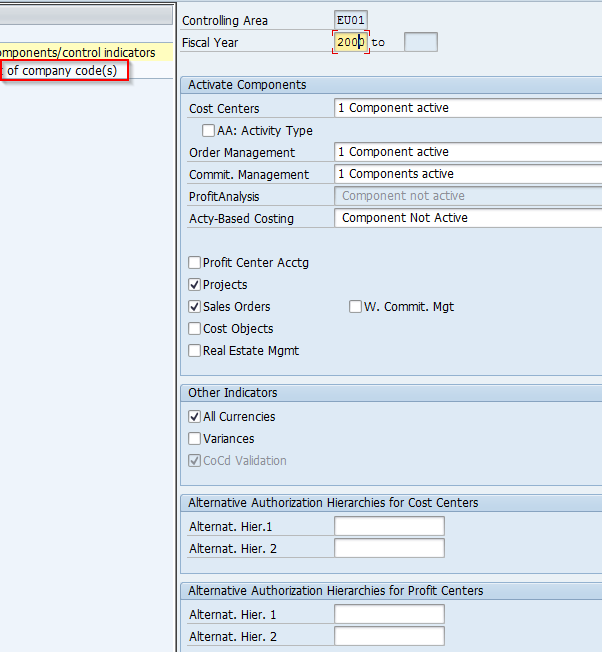This screenshot has height=652, width=602.
Task: Enable the W. Commit. Mgt checkbox
Action: [355, 307]
